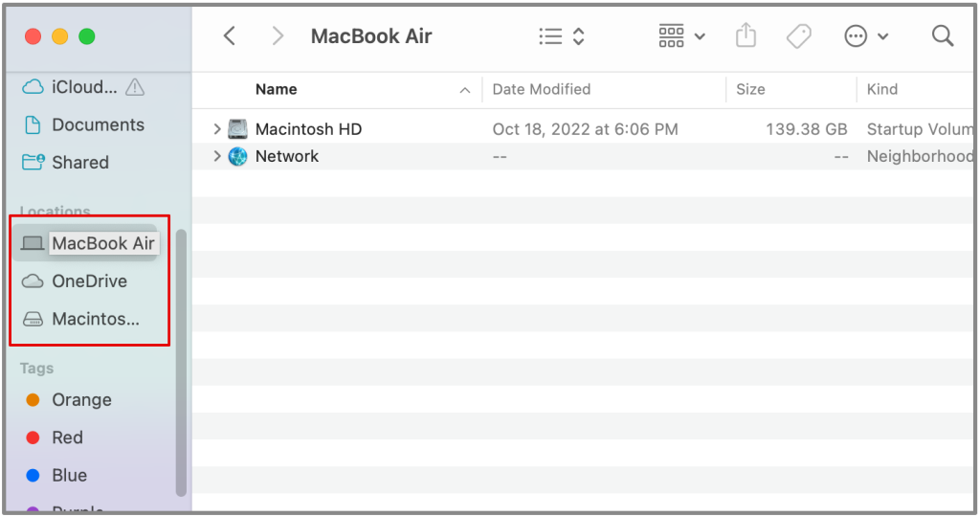Select the Macintosh HD drive icon
The image size is (980, 517).
coord(237,129)
